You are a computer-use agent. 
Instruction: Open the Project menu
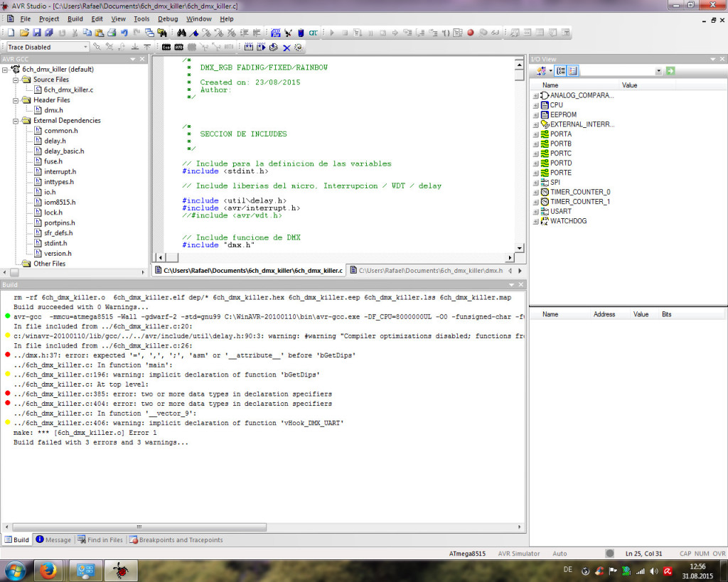coord(49,19)
